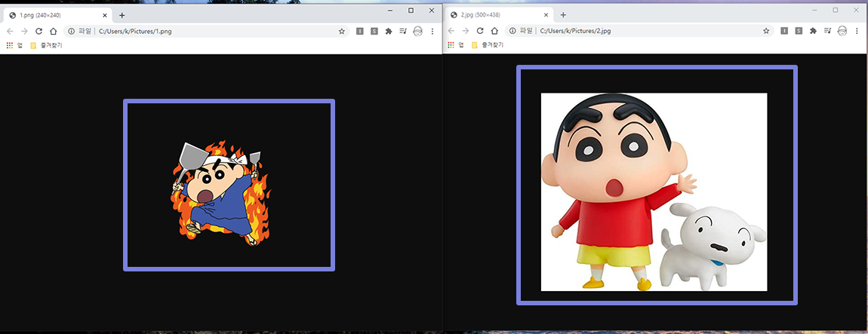
Task: Reload the page in 1.png window
Action: tap(38, 32)
